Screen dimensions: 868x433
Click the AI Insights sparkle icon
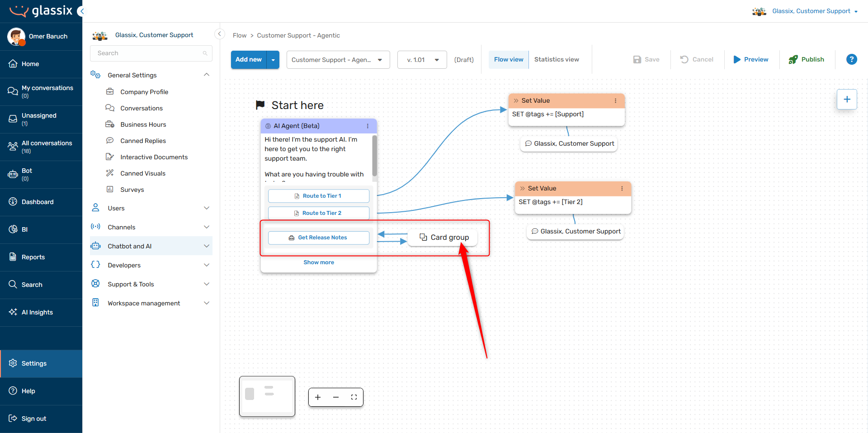pyautogui.click(x=13, y=312)
